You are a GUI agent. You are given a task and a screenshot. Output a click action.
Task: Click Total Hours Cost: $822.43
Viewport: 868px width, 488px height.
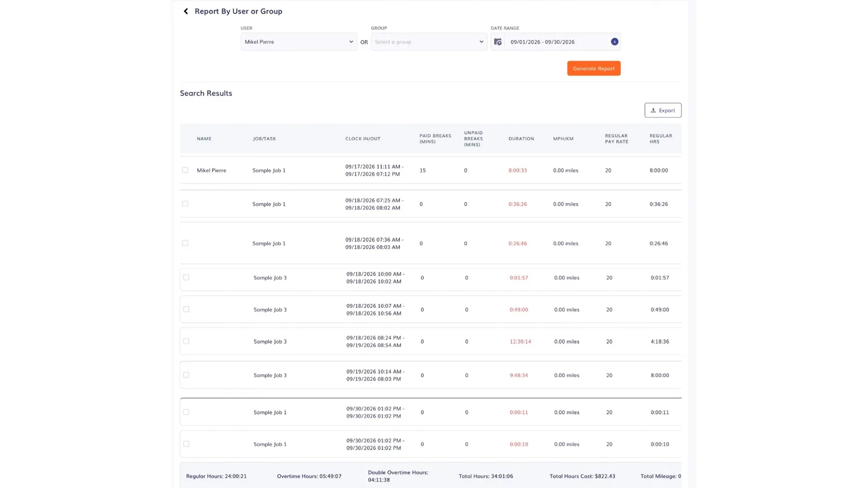click(x=582, y=476)
